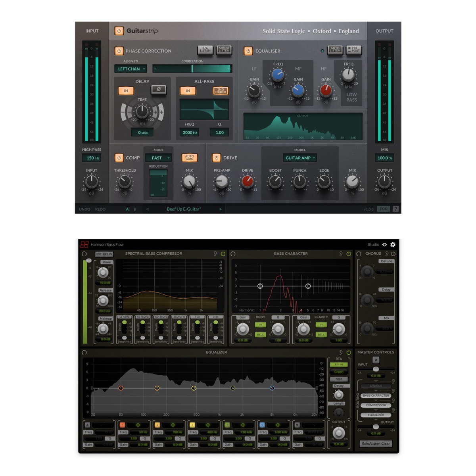Image resolution: width=476 pixels, height=476 pixels.
Task: Solo-listen the Bass Character ear icon
Action: coord(341,253)
